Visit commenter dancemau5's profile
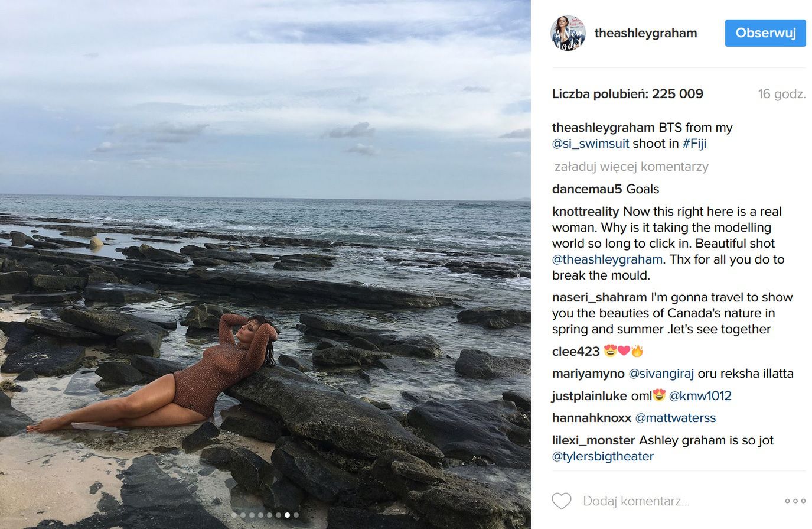Image resolution: width=812 pixels, height=529 pixels. 587,189
